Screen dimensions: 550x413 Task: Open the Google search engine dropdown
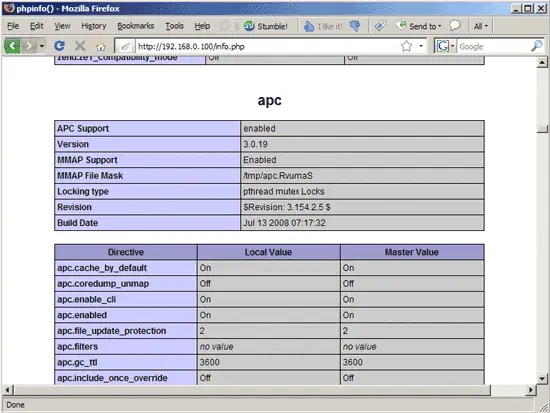click(445, 46)
